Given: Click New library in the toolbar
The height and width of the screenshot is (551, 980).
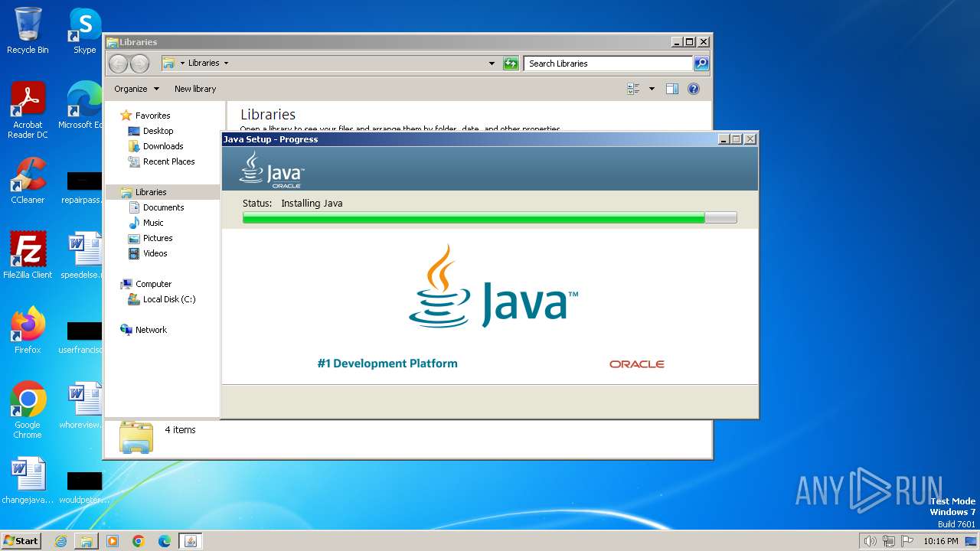Looking at the screenshot, I should [x=195, y=89].
